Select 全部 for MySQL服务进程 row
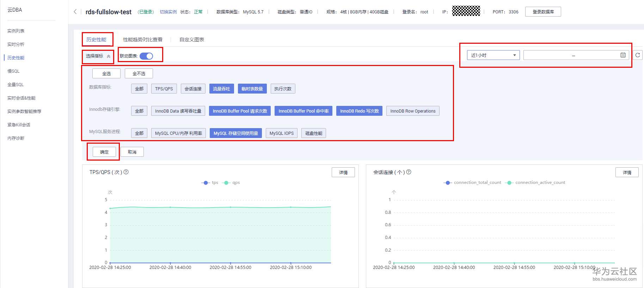The width and height of the screenshot is (644, 288). click(139, 133)
